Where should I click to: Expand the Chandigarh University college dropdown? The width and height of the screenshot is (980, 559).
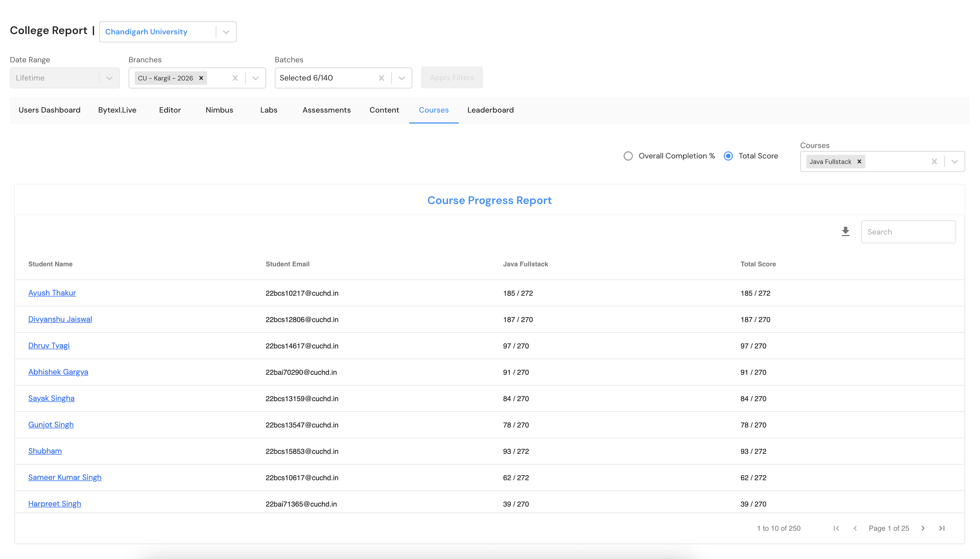tap(226, 32)
